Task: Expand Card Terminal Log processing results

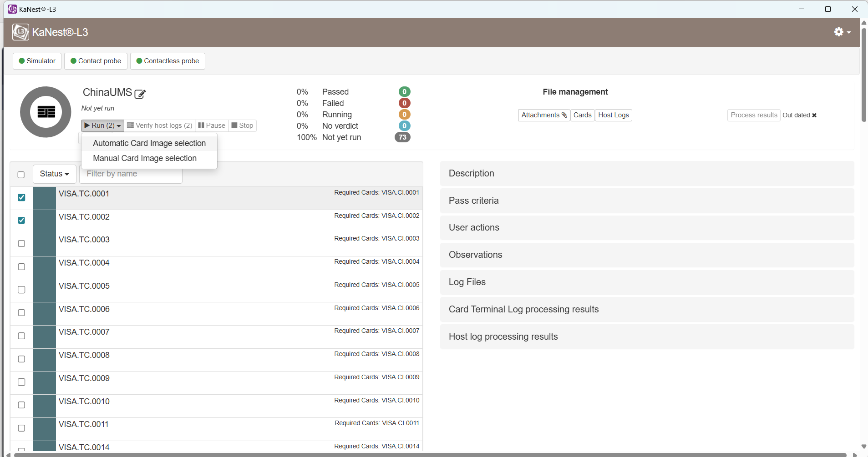Action: (647, 309)
